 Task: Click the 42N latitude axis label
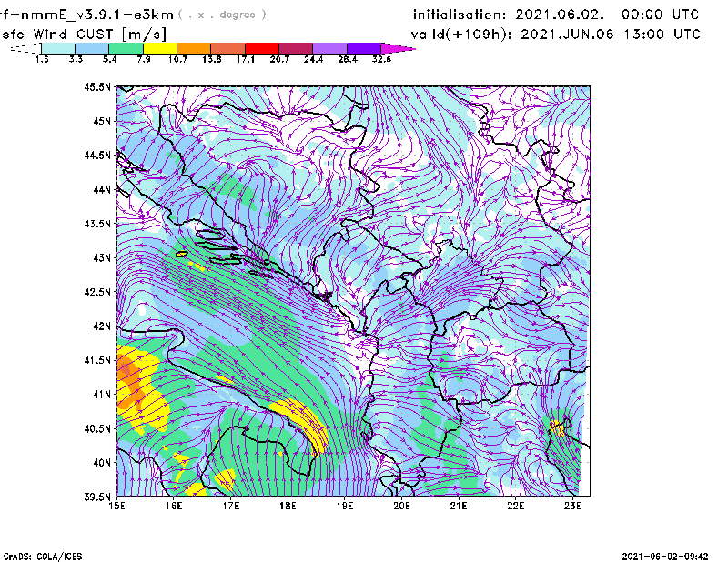pyautogui.click(x=102, y=326)
